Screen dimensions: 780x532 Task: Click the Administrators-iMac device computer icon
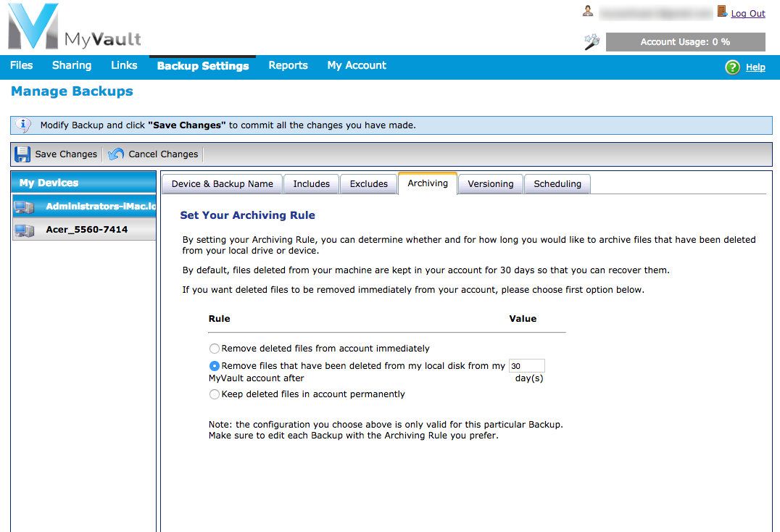point(25,207)
